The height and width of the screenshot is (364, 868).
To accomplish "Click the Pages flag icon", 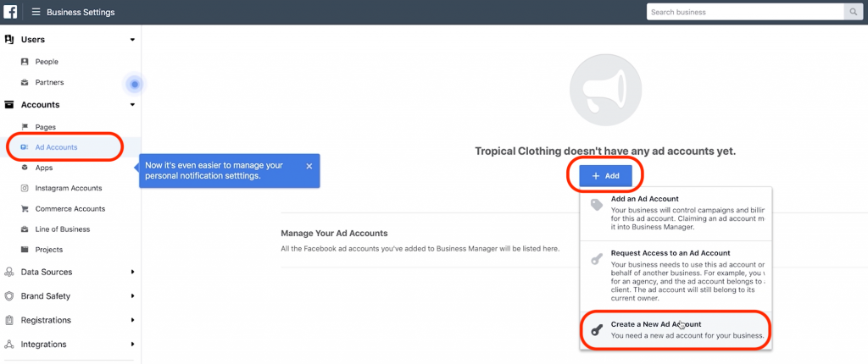I will tap(25, 127).
